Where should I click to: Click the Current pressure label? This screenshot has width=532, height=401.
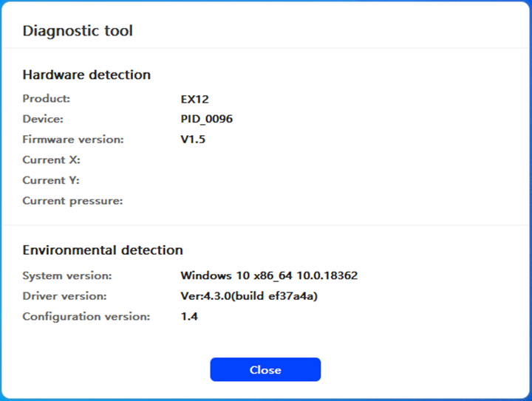coord(72,200)
